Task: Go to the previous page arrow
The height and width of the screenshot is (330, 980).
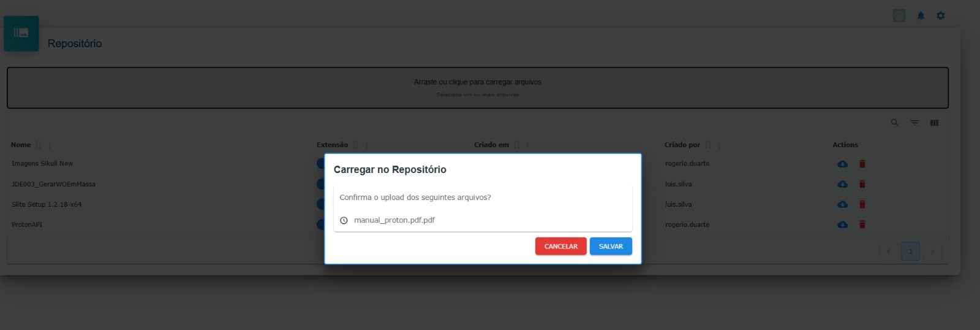Action: (889, 251)
